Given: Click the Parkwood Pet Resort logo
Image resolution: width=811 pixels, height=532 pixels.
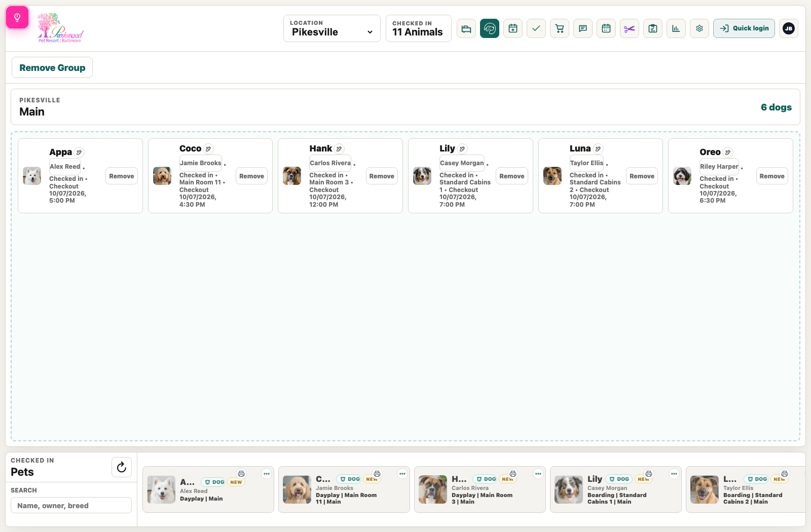Looking at the screenshot, I should pos(60,28).
